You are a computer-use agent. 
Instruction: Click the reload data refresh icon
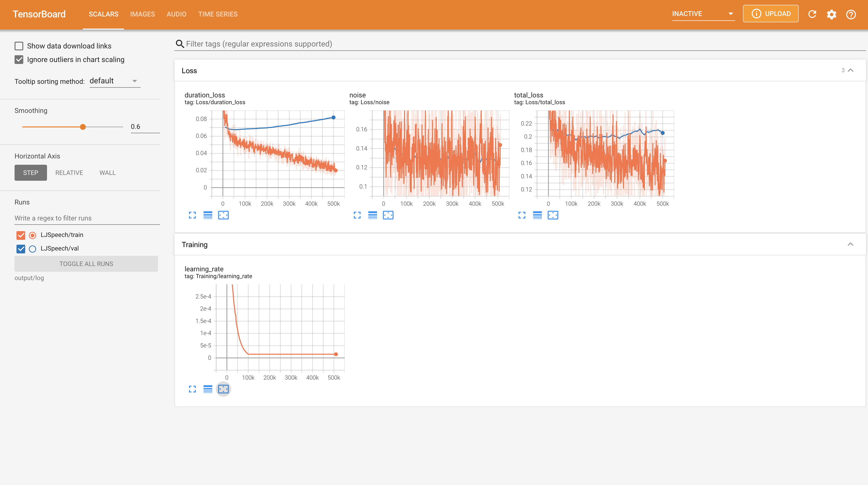tap(812, 14)
